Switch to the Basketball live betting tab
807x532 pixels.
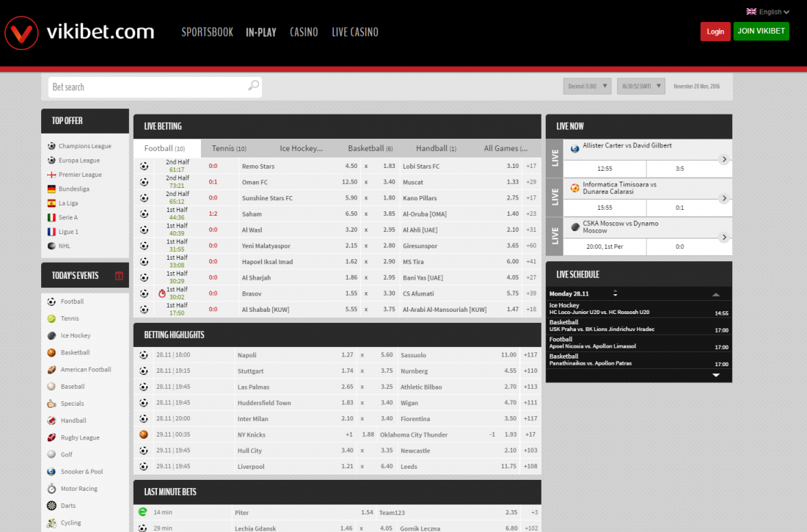pos(370,148)
